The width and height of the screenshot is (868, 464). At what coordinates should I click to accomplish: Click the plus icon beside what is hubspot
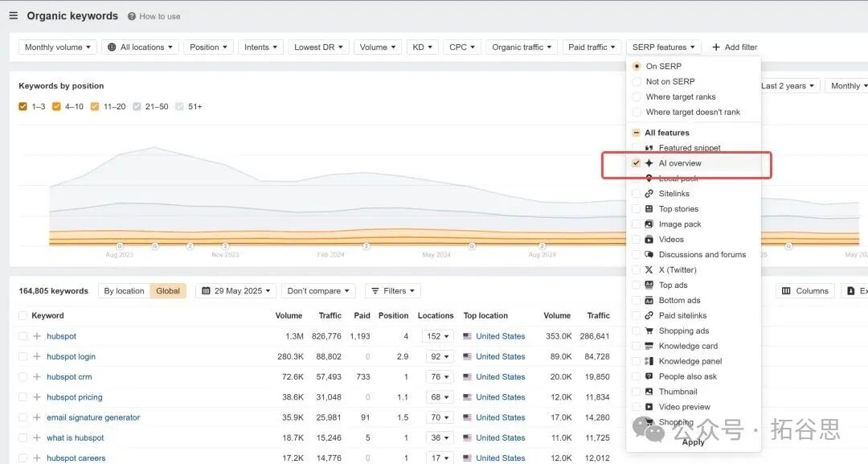(x=36, y=437)
